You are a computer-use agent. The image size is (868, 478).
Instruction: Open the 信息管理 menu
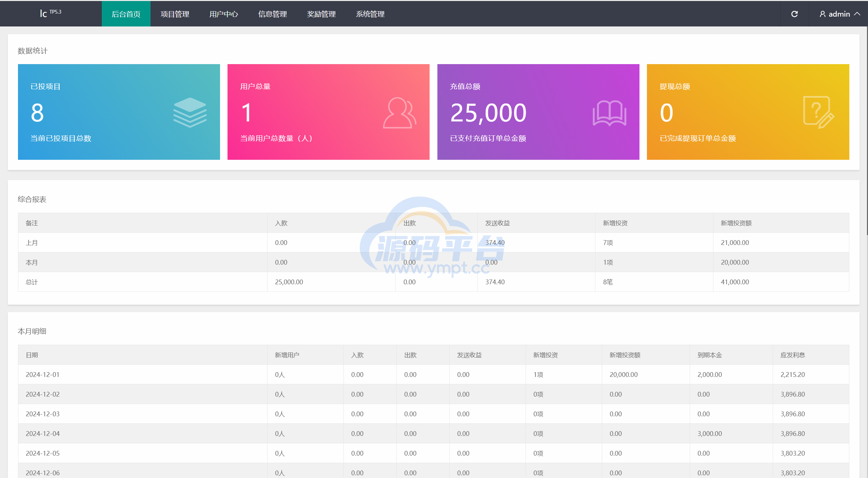273,14
